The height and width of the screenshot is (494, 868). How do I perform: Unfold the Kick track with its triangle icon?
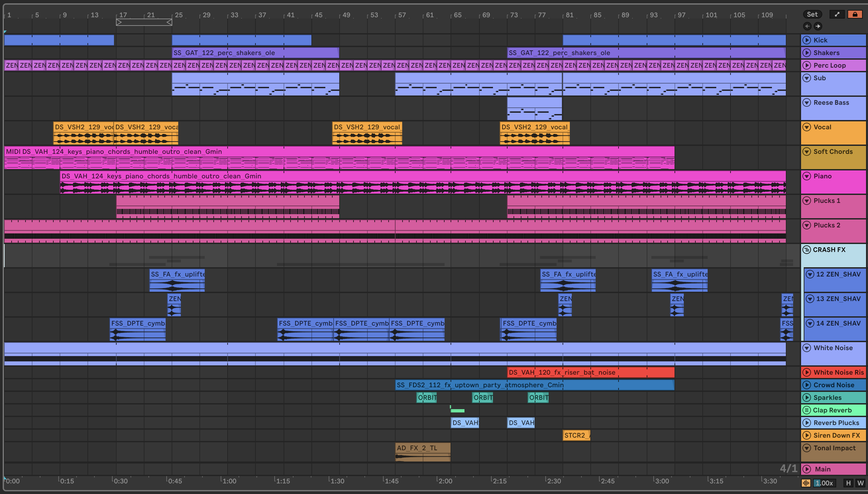pyautogui.click(x=807, y=40)
